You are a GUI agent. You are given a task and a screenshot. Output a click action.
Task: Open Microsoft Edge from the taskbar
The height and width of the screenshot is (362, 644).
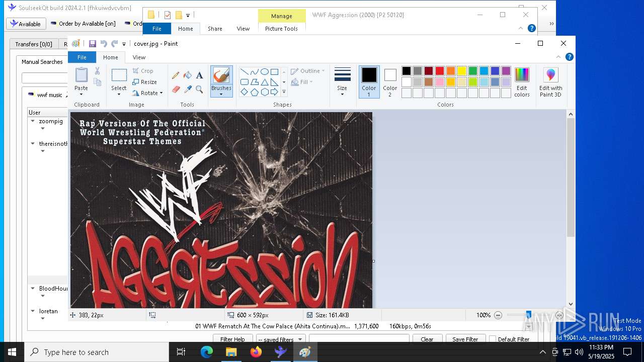point(207,352)
